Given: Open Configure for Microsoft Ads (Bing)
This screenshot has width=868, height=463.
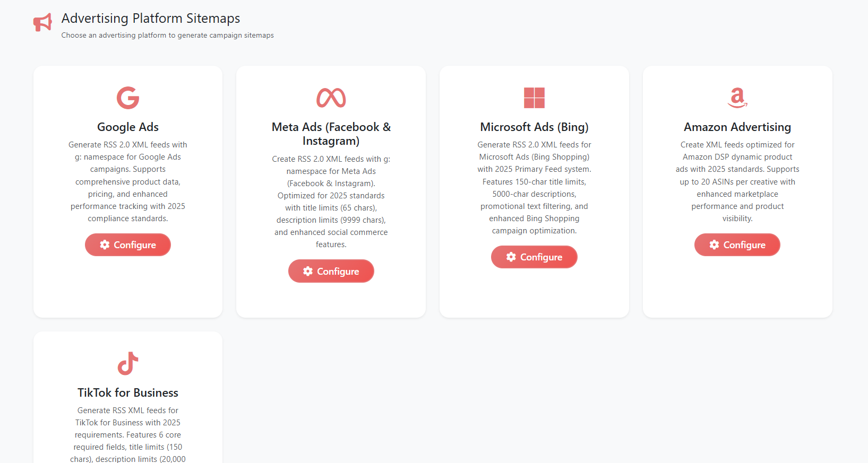Looking at the screenshot, I should pos(534,257).
